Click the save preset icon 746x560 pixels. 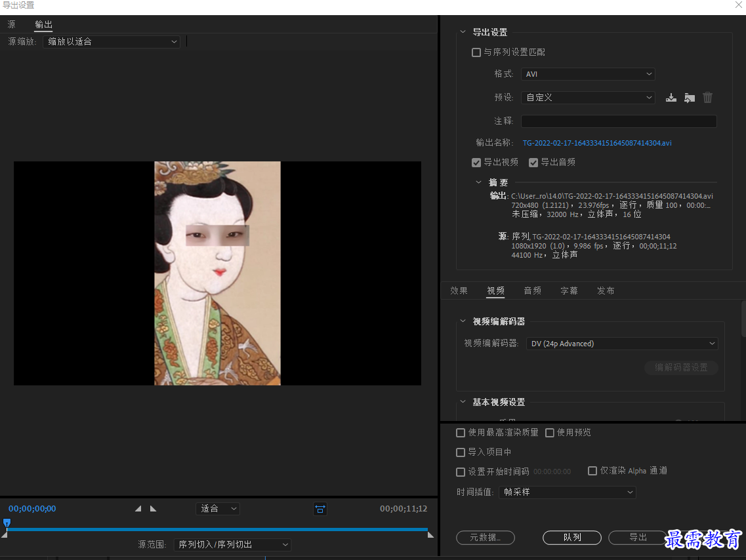[x=671, y=98]
